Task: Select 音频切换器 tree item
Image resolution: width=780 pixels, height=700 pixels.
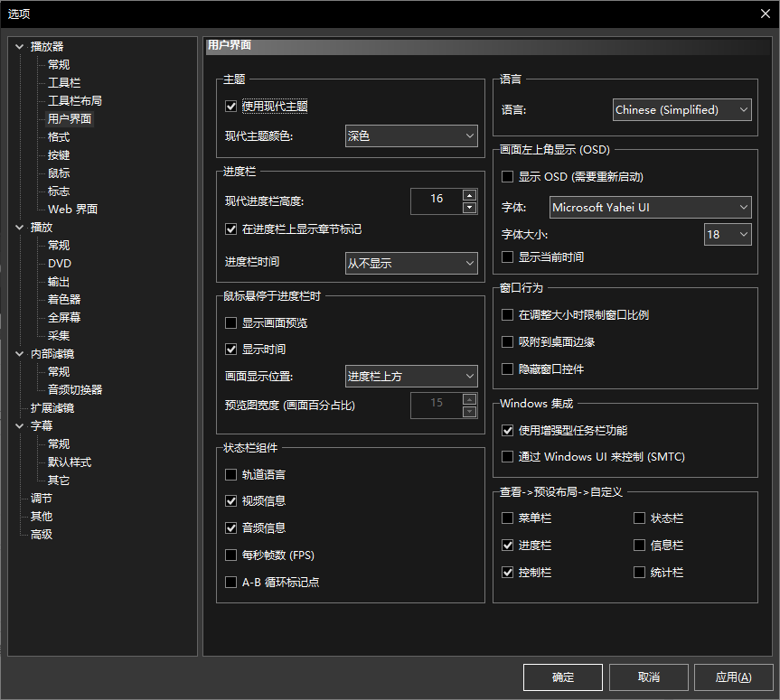Action: 75,390
